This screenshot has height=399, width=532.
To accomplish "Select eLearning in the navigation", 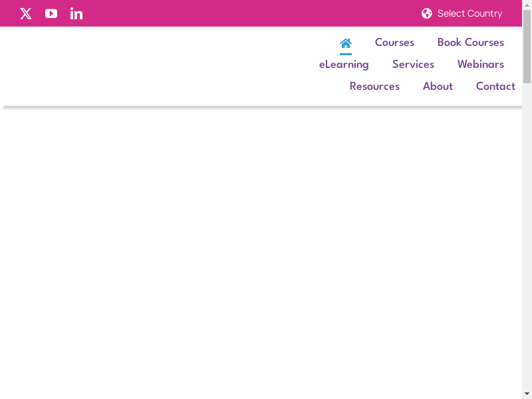I will (344, 65).
